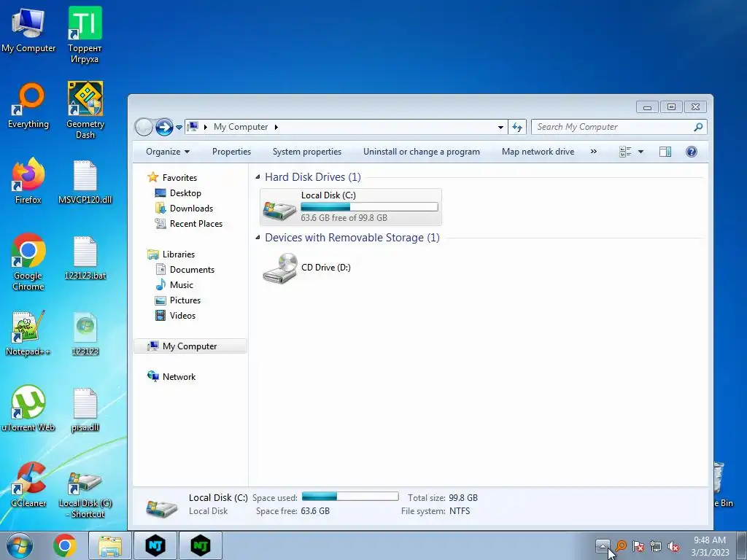Select Downloads under Favorites
Screen dimensions: 747x560
click(185, 208)
